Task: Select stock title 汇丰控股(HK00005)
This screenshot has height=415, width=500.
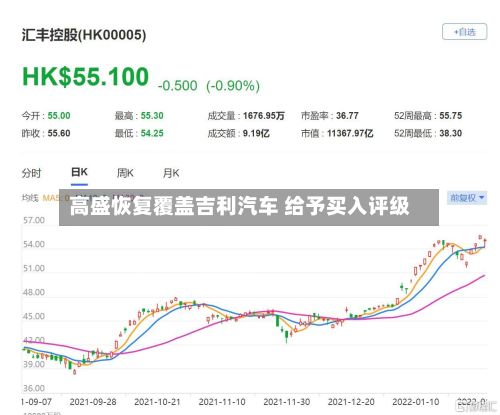Action: pos(84,35)
